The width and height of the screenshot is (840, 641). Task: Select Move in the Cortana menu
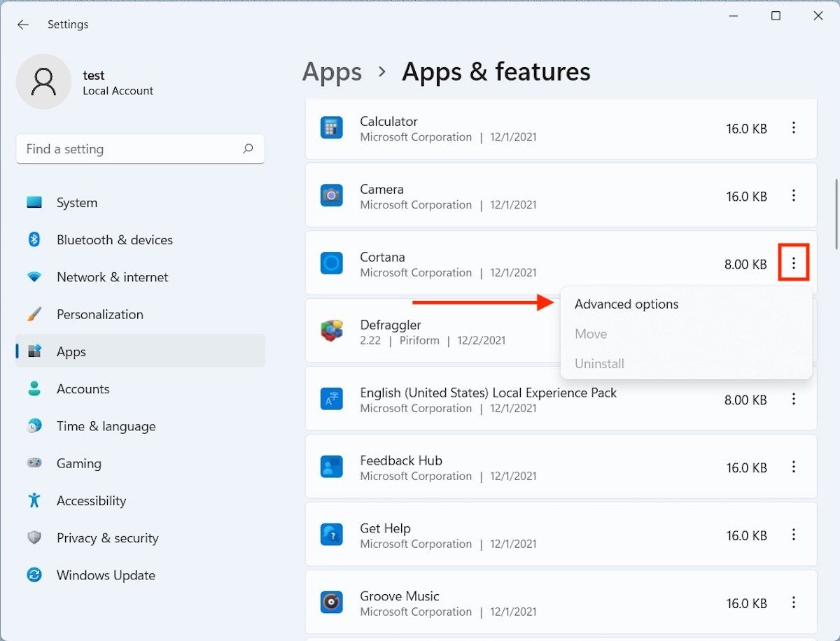click(x=686, y=334)
